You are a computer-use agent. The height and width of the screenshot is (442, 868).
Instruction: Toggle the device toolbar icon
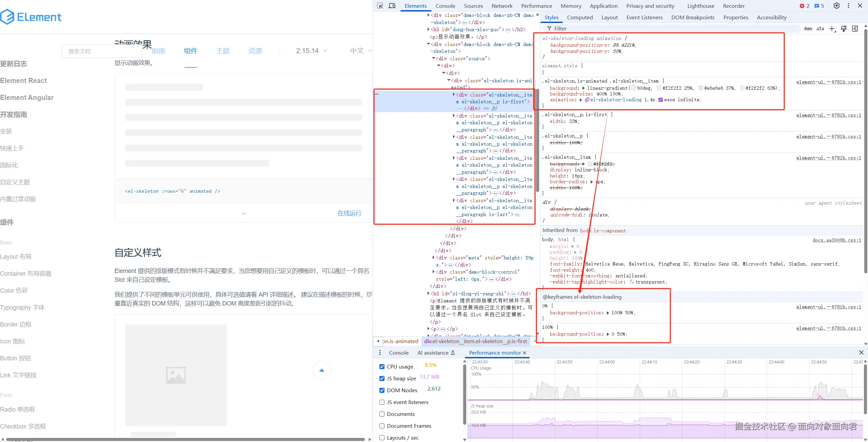[x=392, y=6]
